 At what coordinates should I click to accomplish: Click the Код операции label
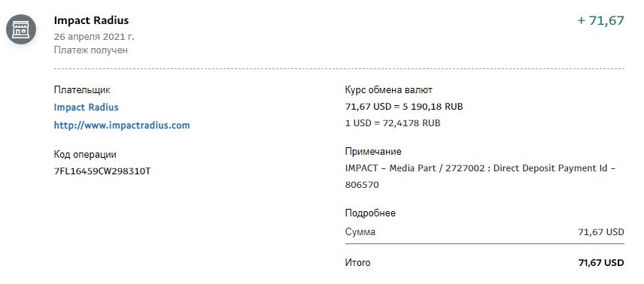(x=85, y=155)
